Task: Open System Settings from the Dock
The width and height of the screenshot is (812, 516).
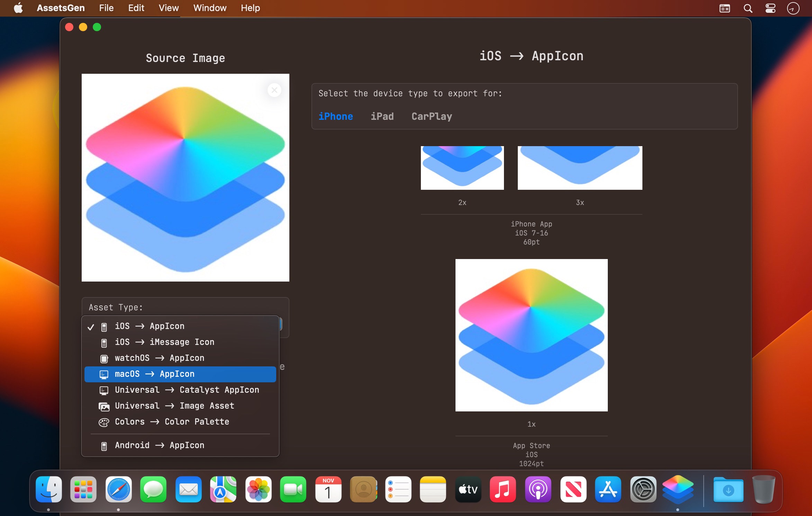Action: pyautogui.click(x=643, y=489)
